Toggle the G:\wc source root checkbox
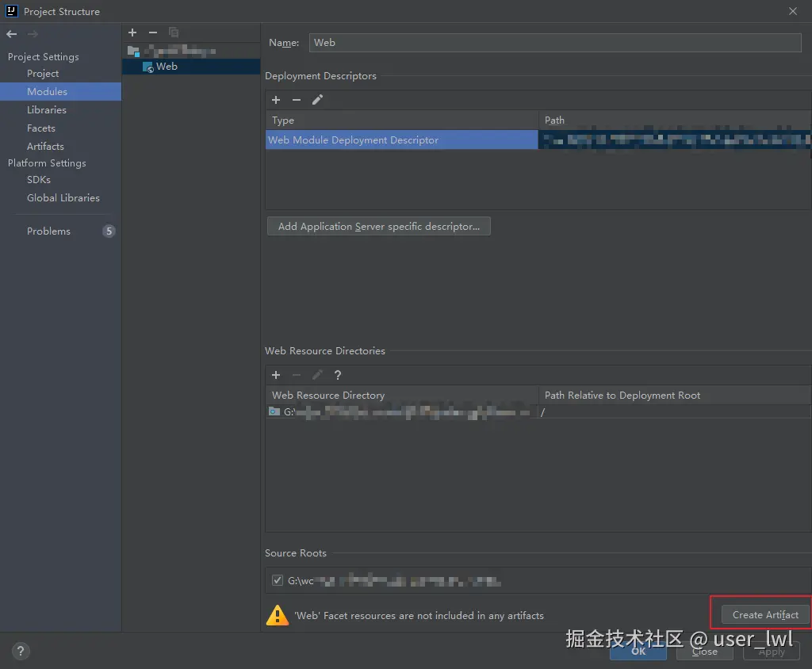 point(278,580)
